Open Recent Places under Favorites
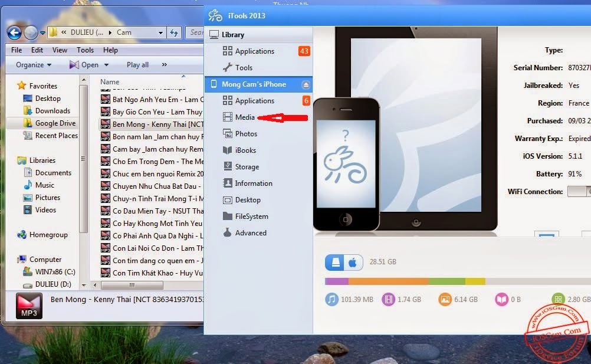Screen dimensions: 591x364 pyautogui.click(x=56, y=136)
